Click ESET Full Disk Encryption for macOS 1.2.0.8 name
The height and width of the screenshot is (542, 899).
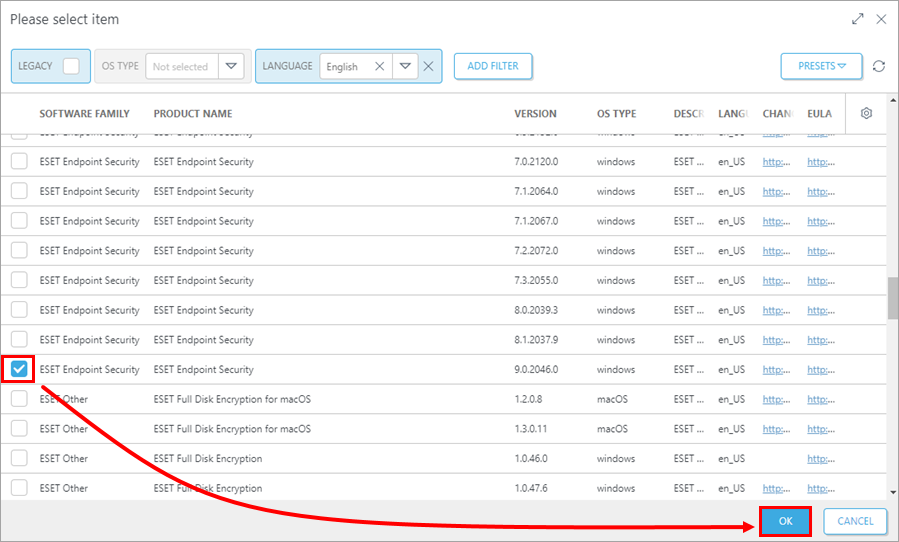pos(232,399)
